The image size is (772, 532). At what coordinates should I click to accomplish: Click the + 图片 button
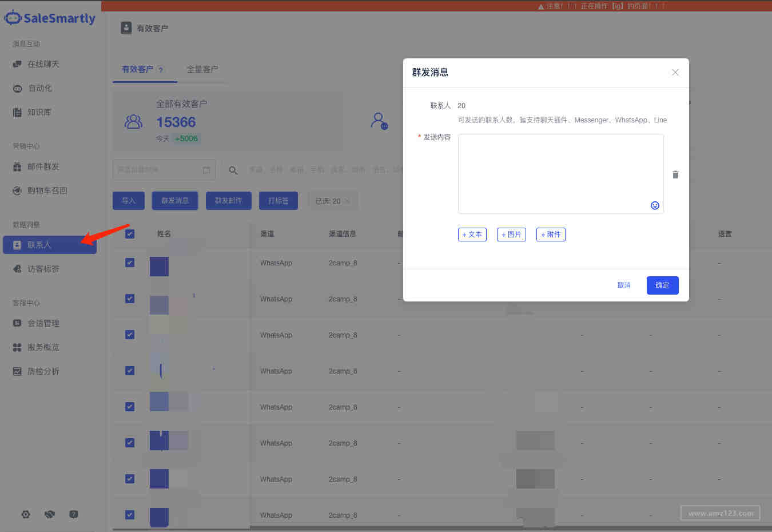512,235
